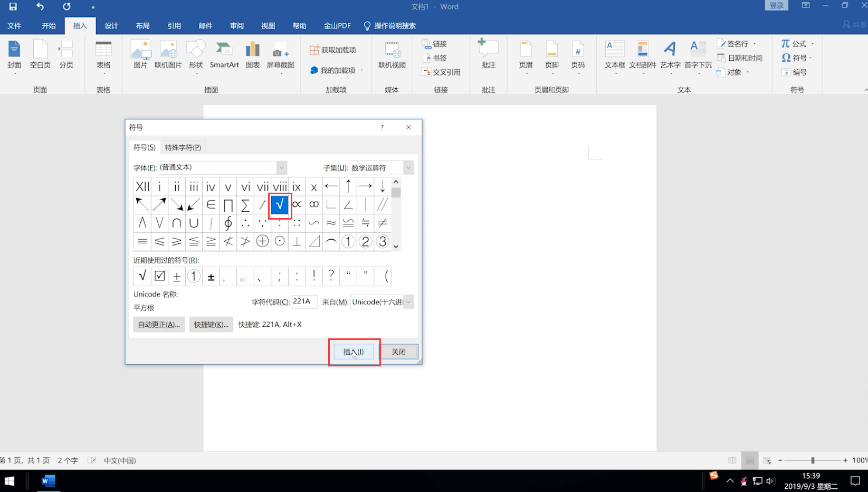
Task: Select the summation ∑ symbol in grid
Action: click(245, 204)
